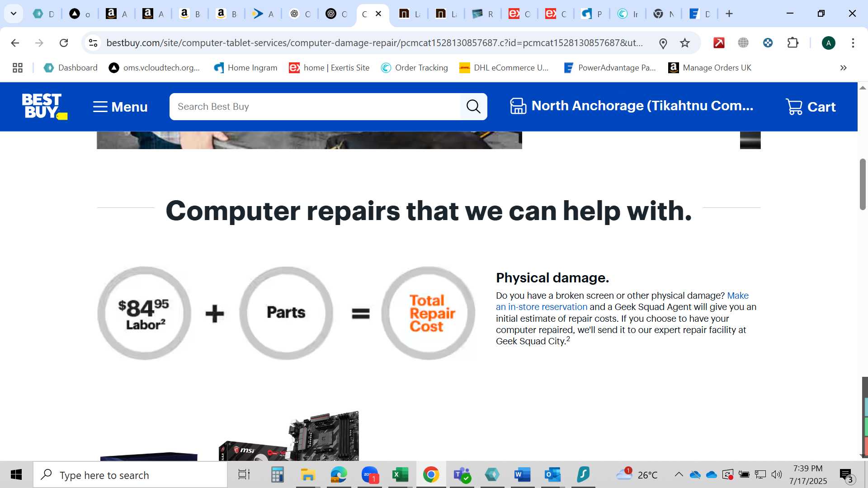Screen dimensions: 868x488
Task: View site information icon in address bar
Action: tap(93, 43)
